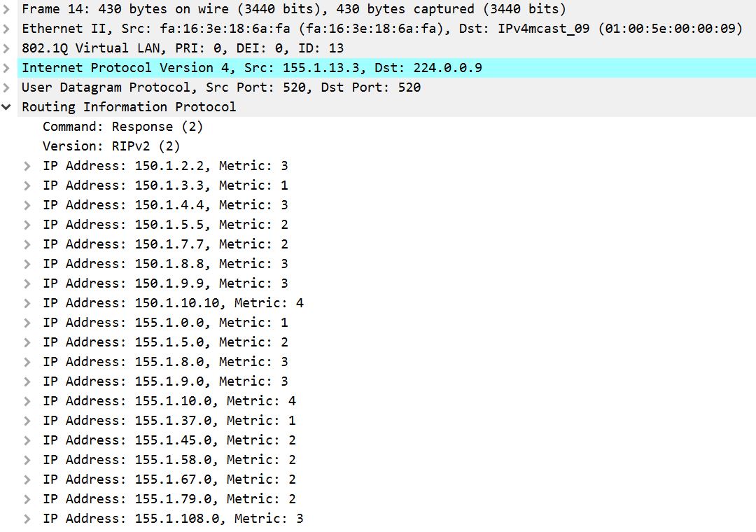Screen dimensions: 756x532
Task: Expand the Ethernet II section
Action: pyautogui.click(x=7, y=29)
